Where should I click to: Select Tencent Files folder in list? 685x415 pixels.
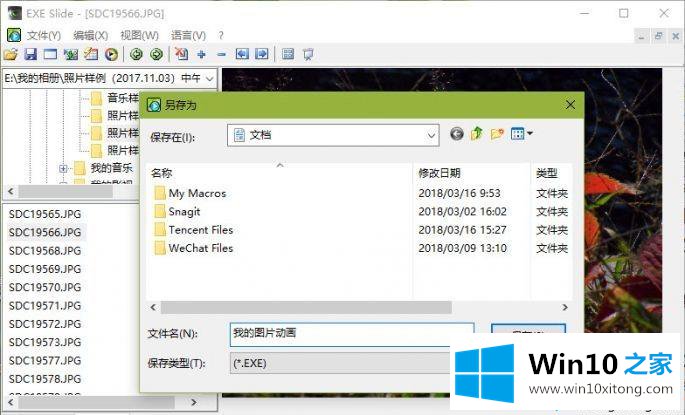[x=201, y=230]
